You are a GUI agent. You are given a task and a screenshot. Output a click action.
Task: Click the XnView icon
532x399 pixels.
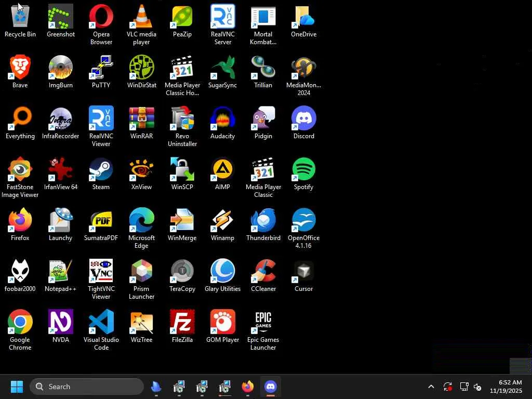tap(141, 169)
